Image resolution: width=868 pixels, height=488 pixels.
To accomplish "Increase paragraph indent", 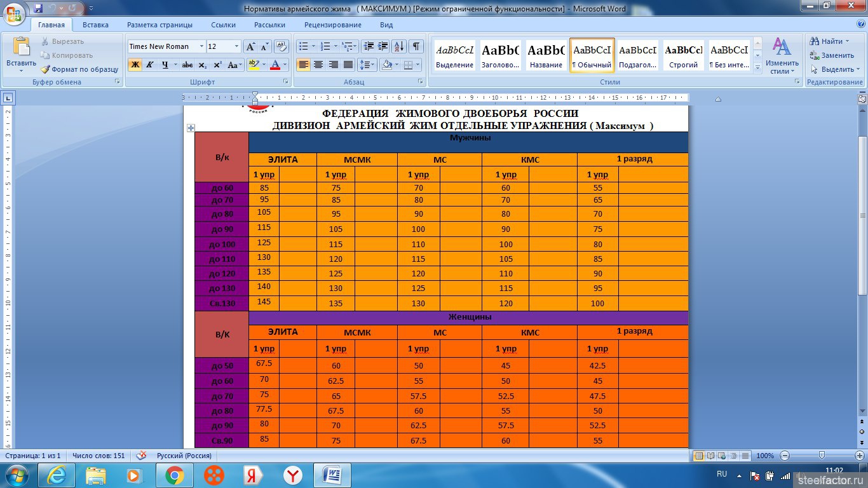I will [383, 46].
